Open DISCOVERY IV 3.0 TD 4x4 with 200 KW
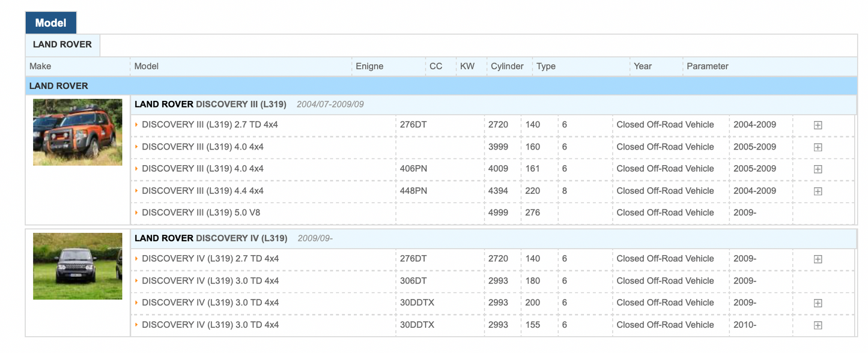This screenshot has width=868, height=353. 210,303
